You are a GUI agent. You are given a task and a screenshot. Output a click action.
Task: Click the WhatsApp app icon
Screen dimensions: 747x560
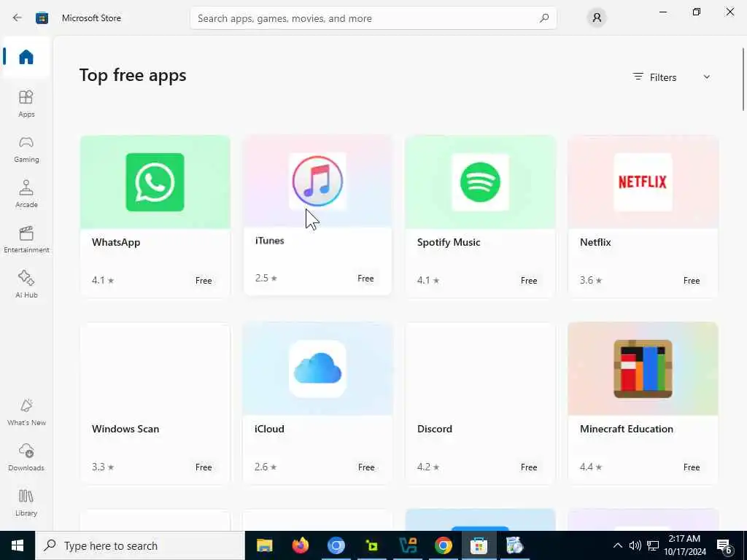point(155,182)
